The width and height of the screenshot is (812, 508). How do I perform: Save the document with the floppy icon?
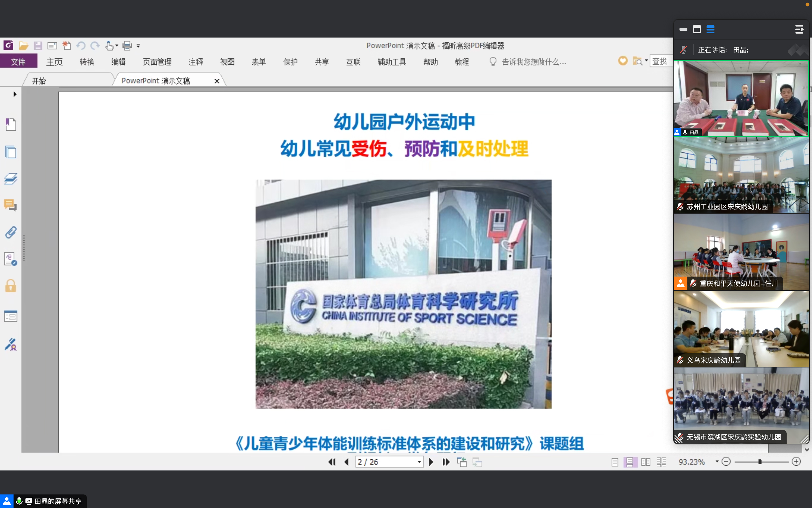click(38, 46)
